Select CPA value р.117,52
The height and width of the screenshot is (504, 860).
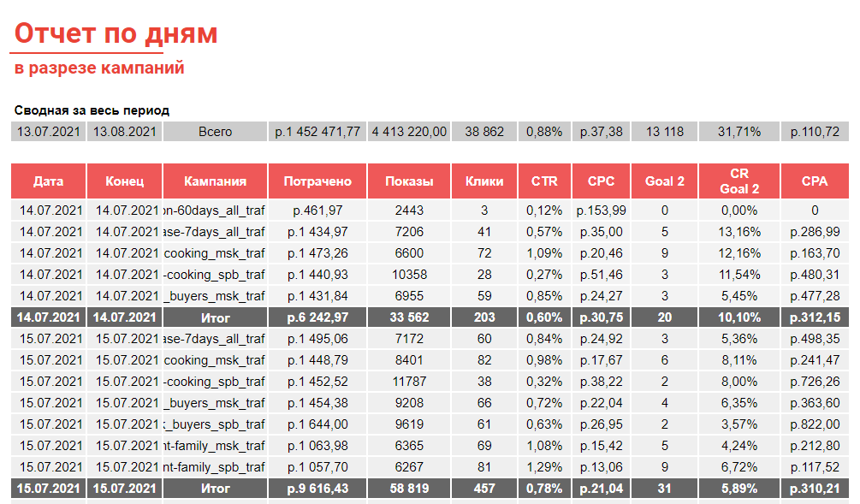click(815, 467)
